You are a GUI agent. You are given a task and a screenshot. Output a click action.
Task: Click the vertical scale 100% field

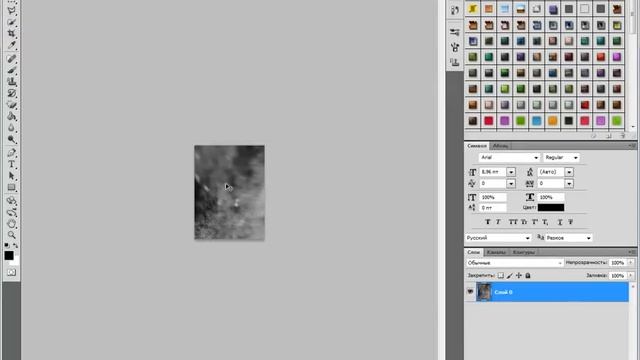coord(493,197)
